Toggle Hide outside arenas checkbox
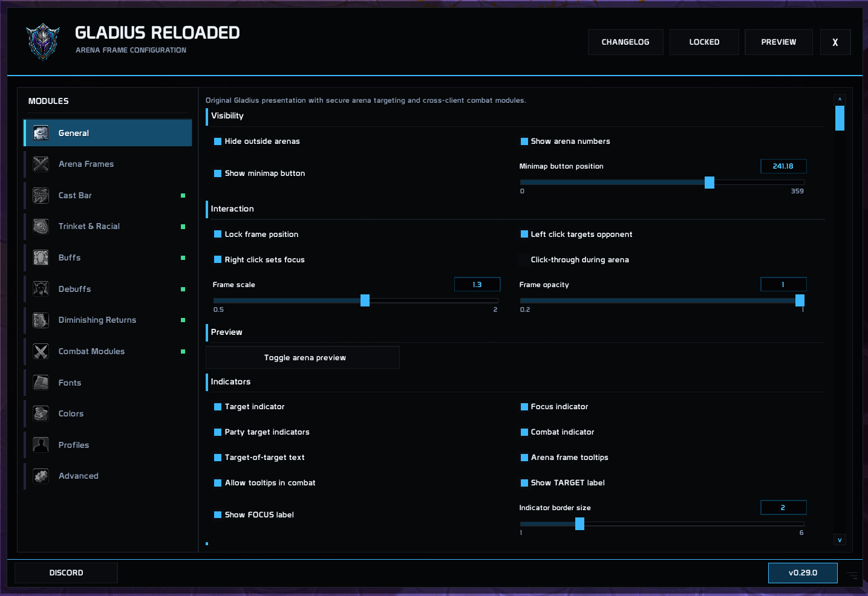Viewport: 868px width, 596px height. [x=218, y=141]
